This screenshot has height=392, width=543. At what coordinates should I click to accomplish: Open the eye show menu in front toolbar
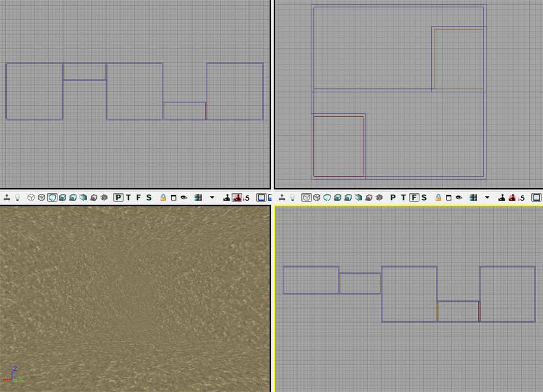(x=459, y=198)
